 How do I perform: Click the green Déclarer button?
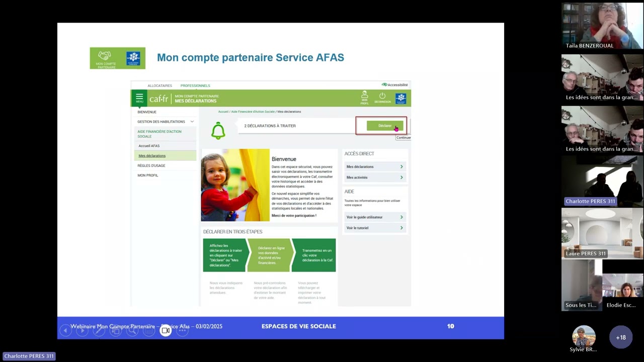pos(385,126)
